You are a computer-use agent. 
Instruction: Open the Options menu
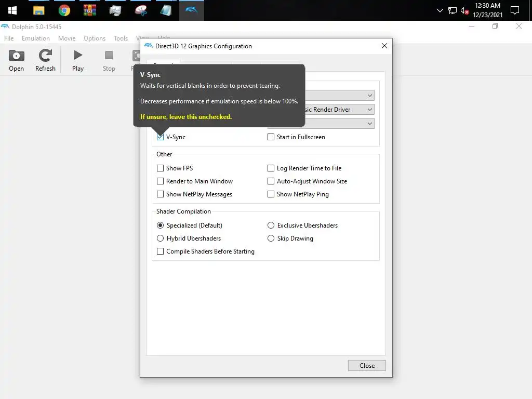(95, 38)
